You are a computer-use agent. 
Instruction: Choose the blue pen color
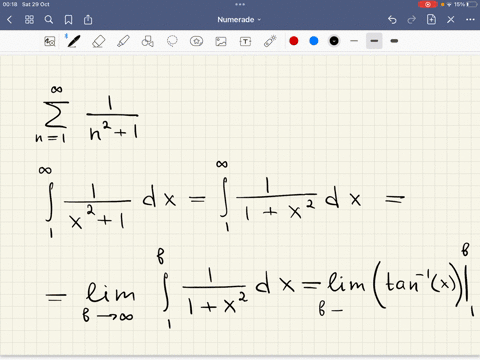pyautogui.click(x=314, y=41)
